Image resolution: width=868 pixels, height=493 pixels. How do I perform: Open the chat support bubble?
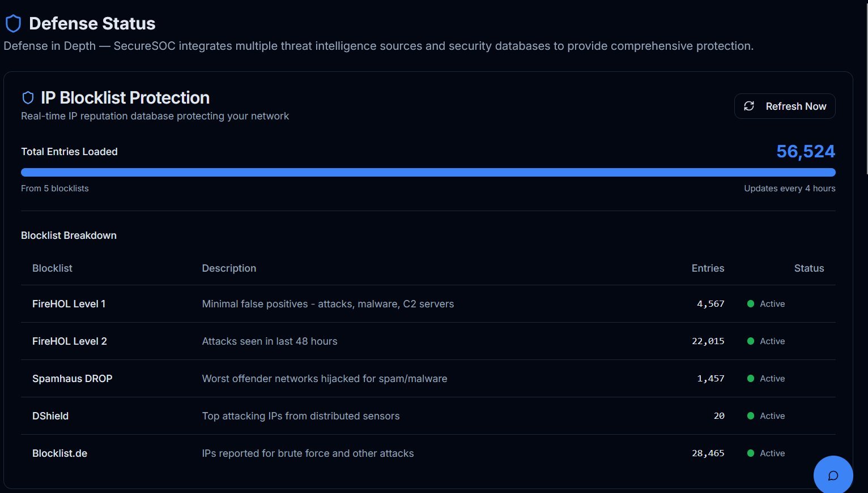(833, 475)
